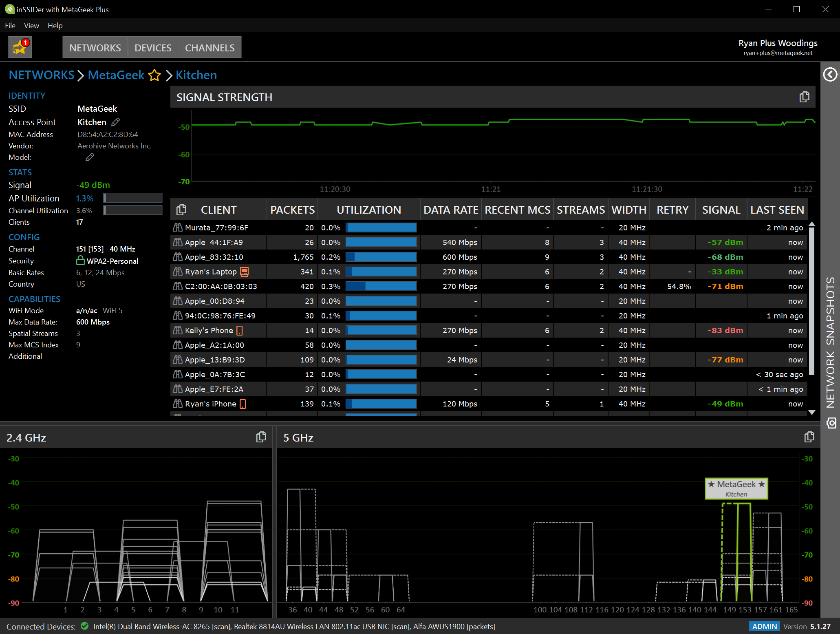
Task: Click the phone icon beside Kelly's Phone
Action: pyautogui.click(x=240, y=330)
